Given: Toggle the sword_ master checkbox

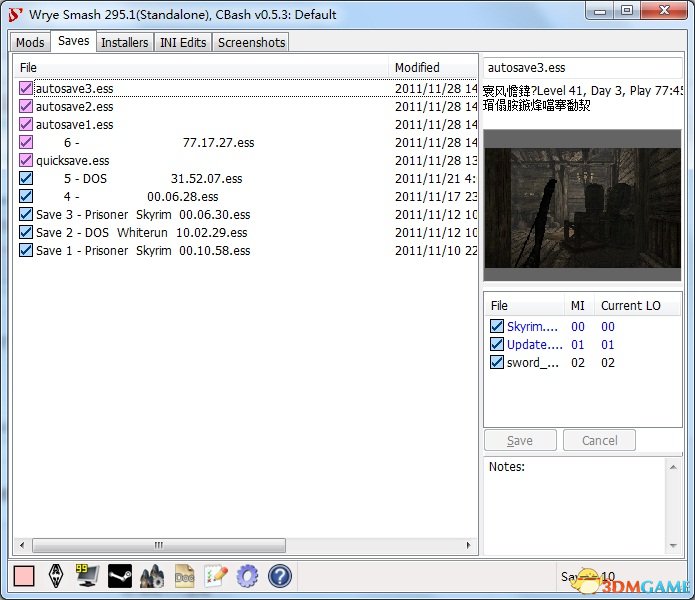Looking at the screenshot, I should click(496, 362).
